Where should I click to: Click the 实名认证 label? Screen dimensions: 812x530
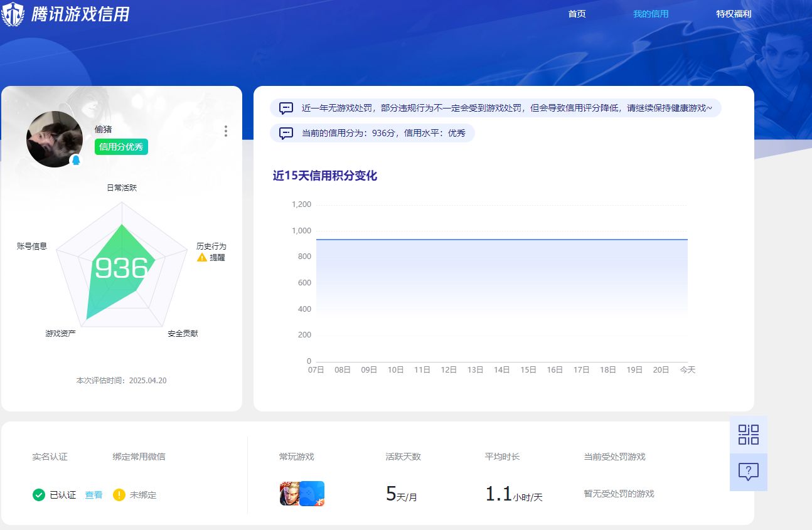point(50,457)
